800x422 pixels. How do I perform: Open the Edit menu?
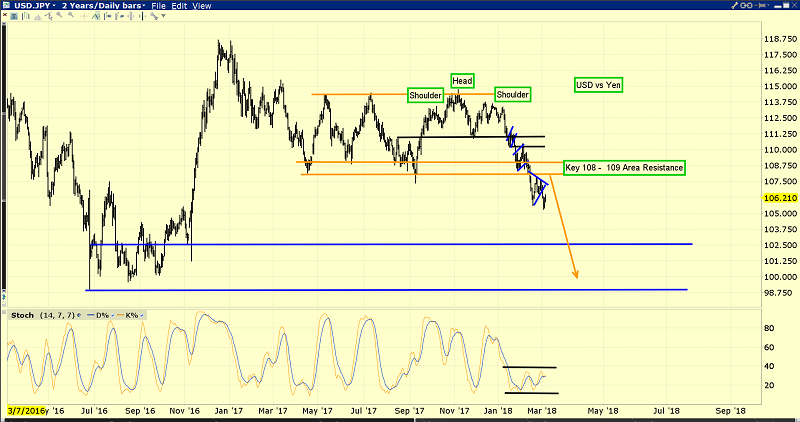coord(179,6)
